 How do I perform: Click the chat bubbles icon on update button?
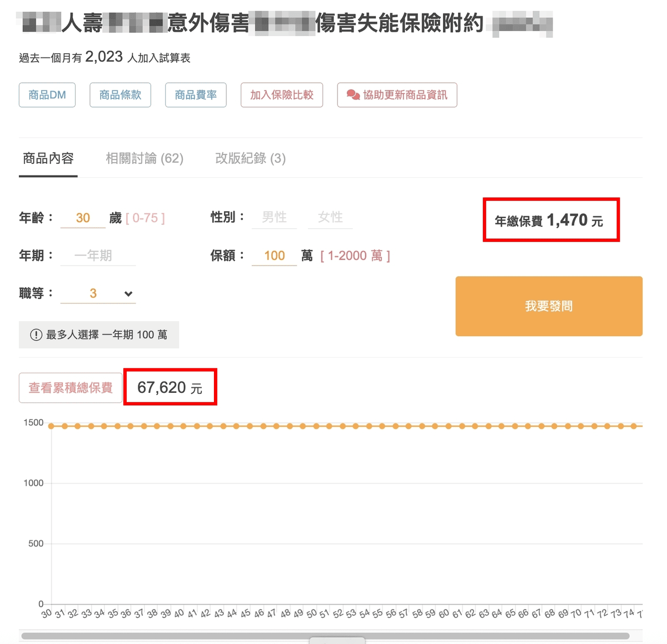(353, 95)
